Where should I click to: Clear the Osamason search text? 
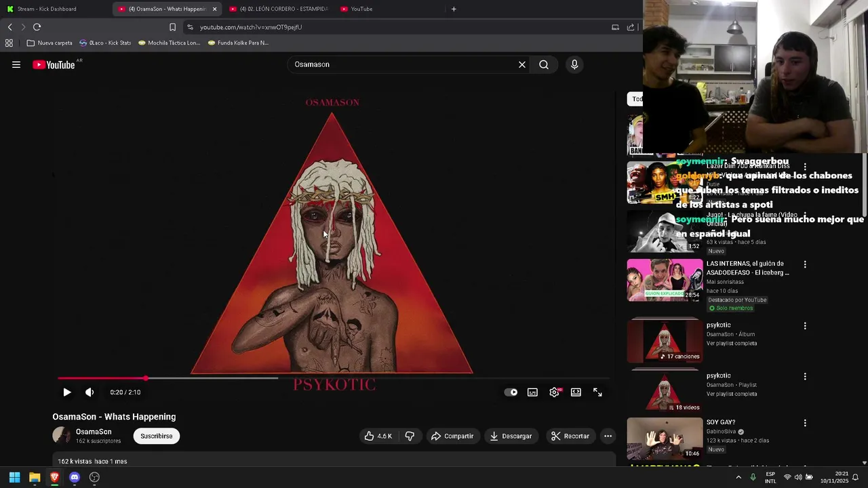coord(522,64)
